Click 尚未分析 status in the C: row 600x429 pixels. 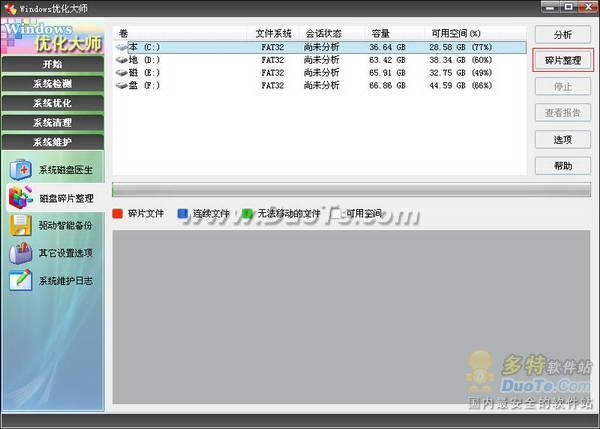coord(321,47)
